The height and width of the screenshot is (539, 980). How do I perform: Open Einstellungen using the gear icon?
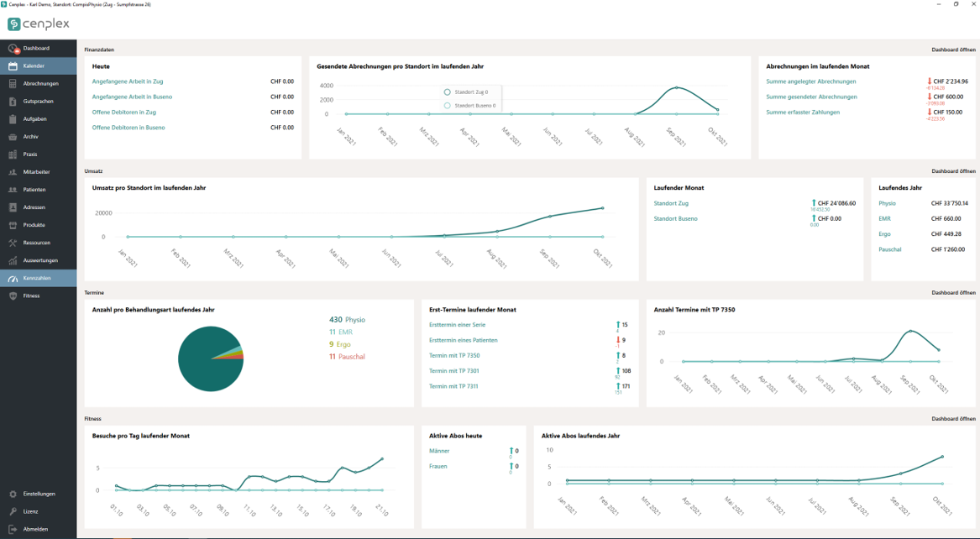pyautogui.click(x=13, y=494)
